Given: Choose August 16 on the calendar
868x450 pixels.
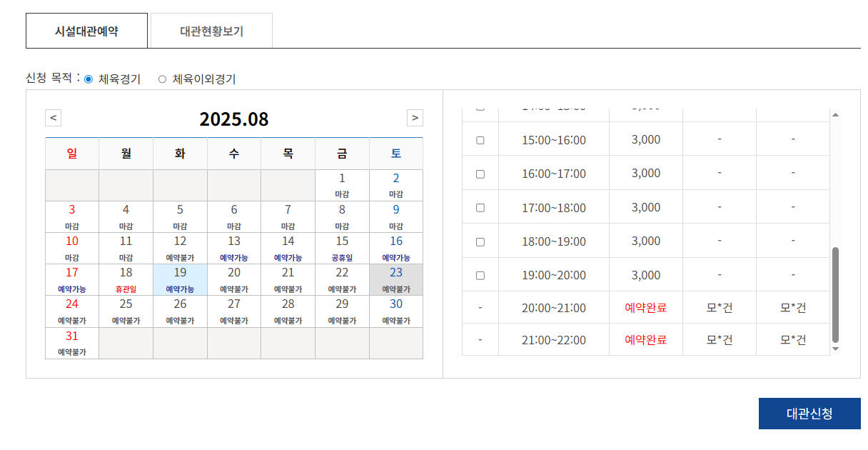Looking at the screenshot, I should pyautogui.click(x=396, y=248).
